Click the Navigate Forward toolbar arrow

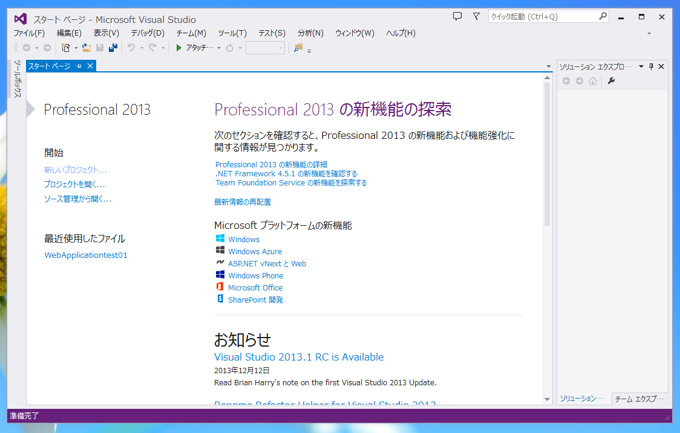tap(47, 48)
